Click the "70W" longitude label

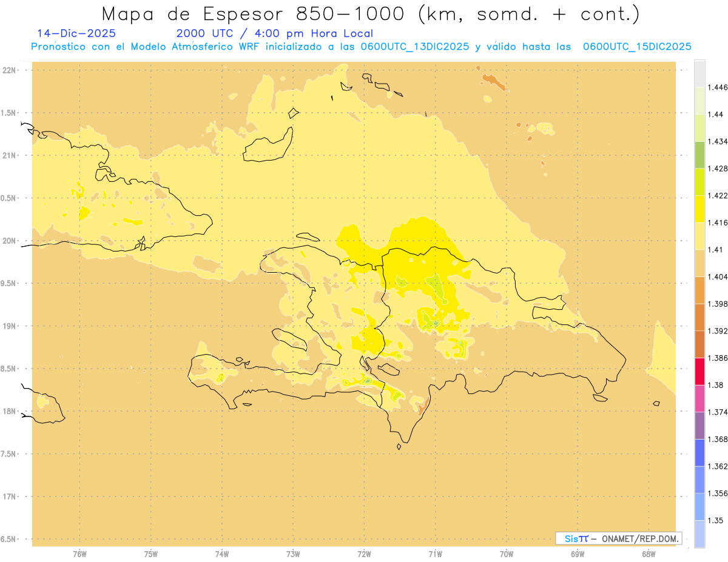click(x=507, y=554)
